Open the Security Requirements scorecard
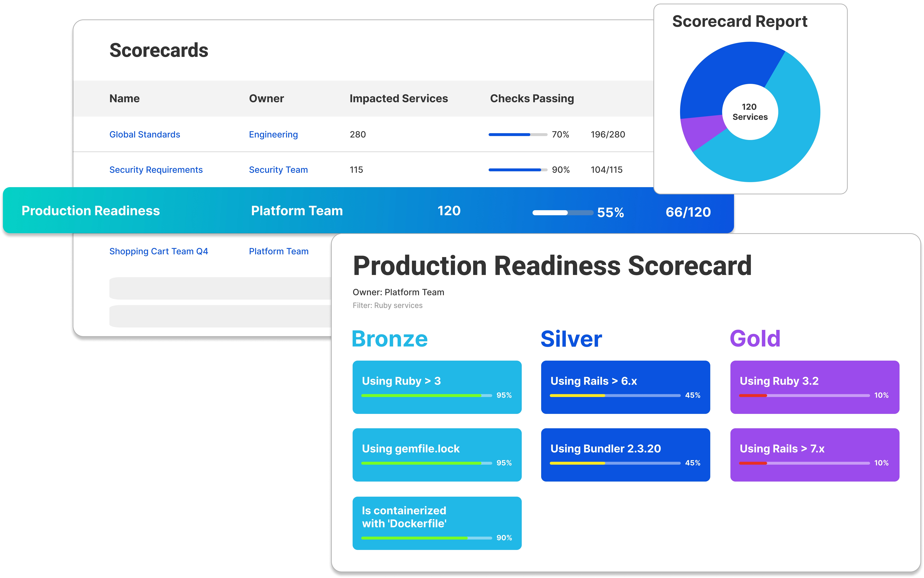Viewport: 924px width, 578px height. [x=156, y=169]
